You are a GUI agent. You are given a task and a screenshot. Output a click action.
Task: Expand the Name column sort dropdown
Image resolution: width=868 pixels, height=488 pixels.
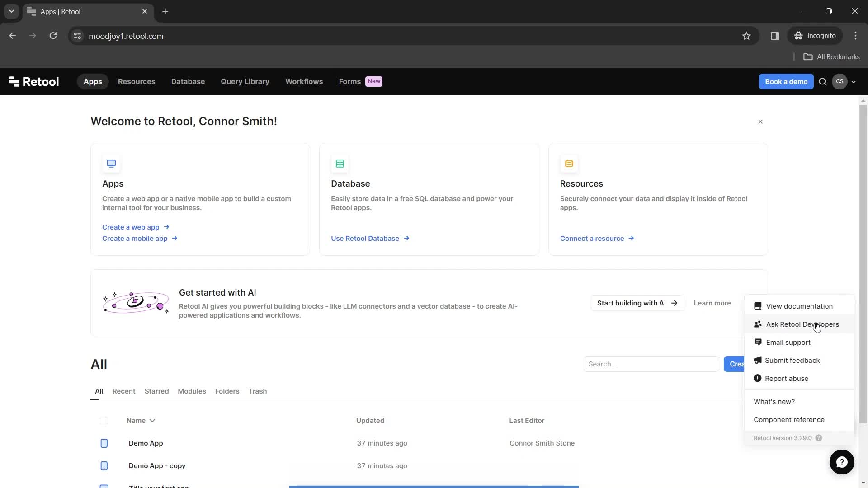[x=153, y=421]
